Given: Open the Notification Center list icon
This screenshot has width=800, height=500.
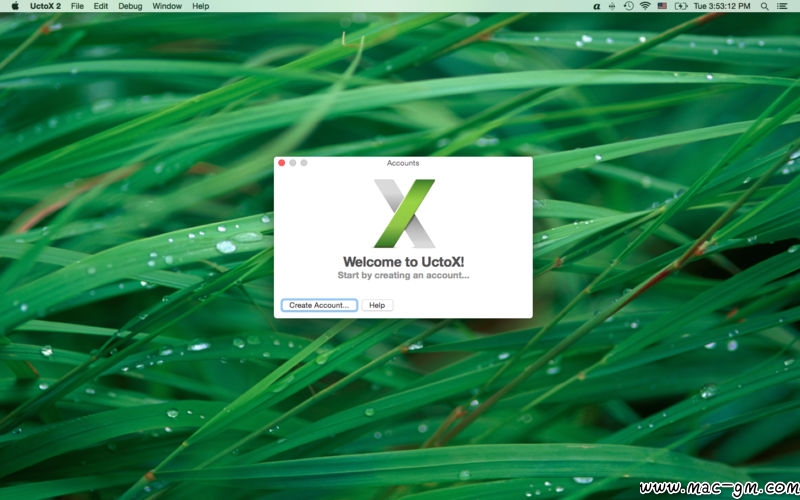Looking at the screenshot, I should [782, 6].
